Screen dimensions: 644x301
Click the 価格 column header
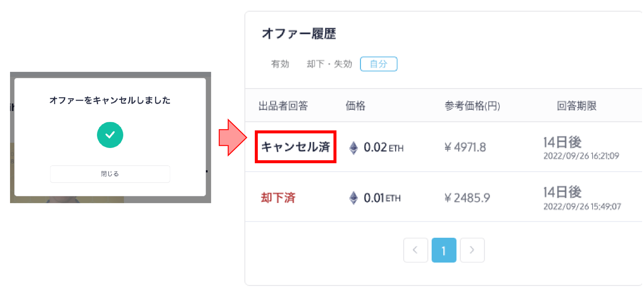click(x=355, y=106)
